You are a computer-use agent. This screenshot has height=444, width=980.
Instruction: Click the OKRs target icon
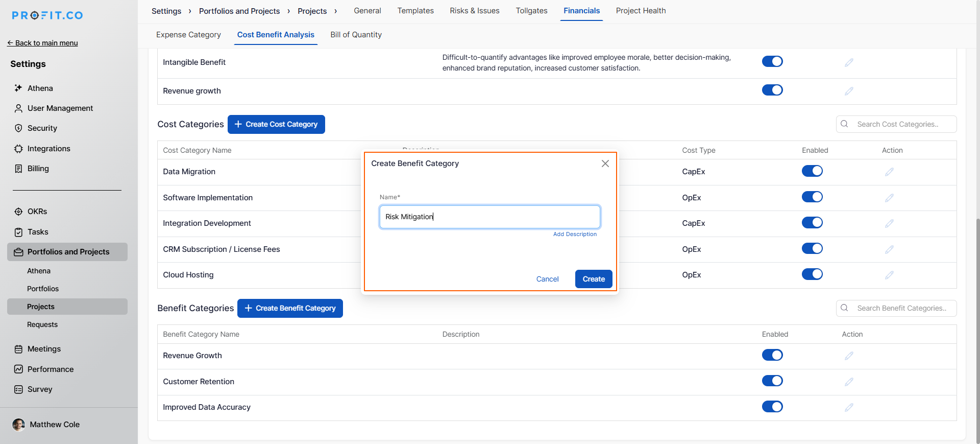pyautogui.click(x=18, y=212)
